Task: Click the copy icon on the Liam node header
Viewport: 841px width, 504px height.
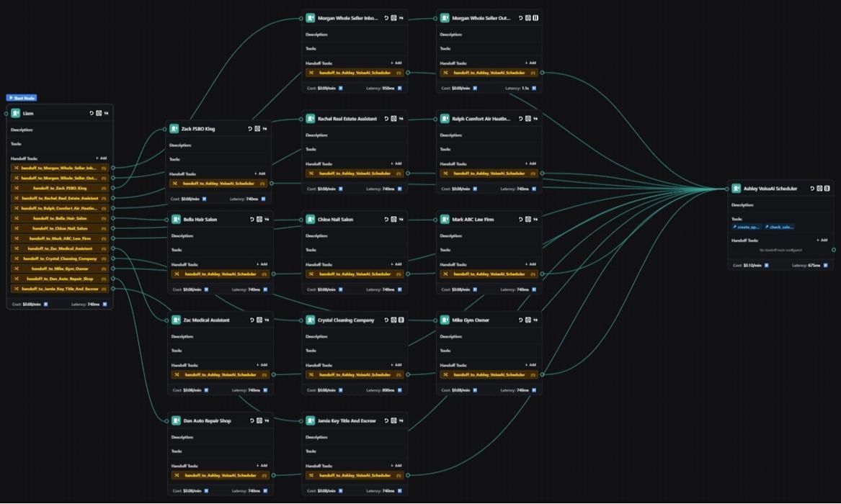Action: [99, 112]
